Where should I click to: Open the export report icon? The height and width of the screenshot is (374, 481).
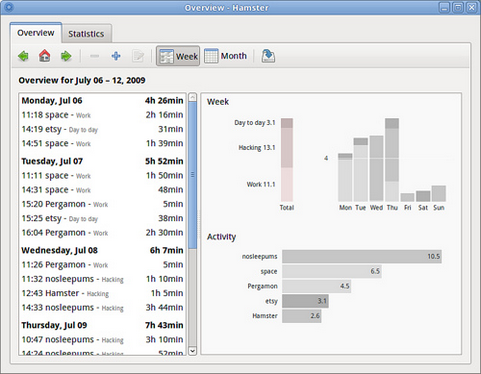(268, 56)
